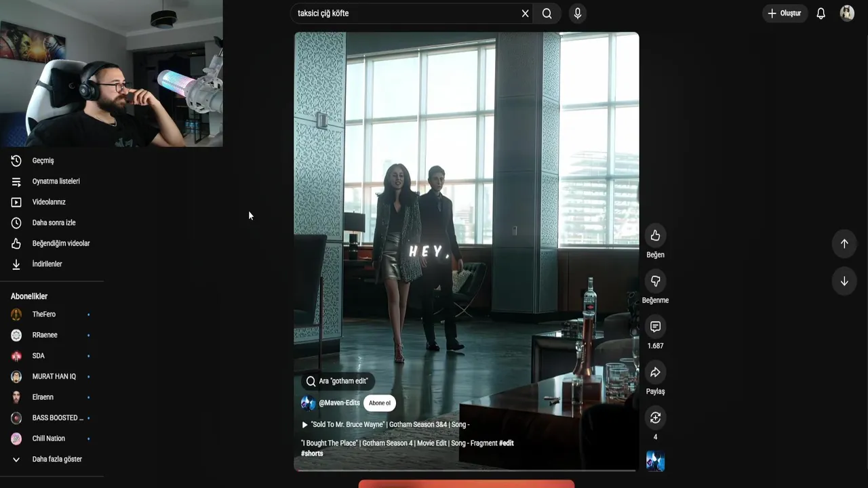Screen dimensions: 868x488
Task: Subscribe using Abone ol button
Action: tap(379, 403)
